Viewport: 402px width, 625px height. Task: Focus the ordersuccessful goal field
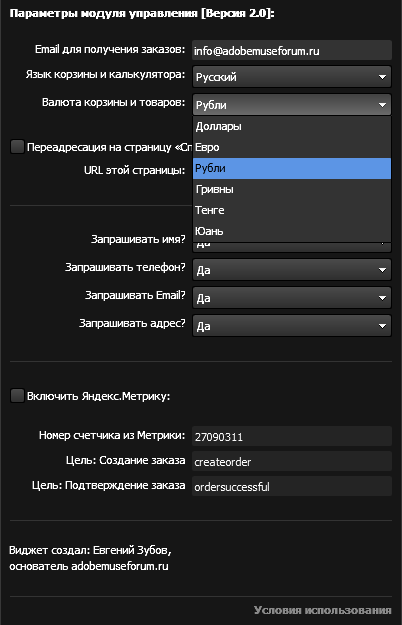pyautogui.click(x=292, y=486)
